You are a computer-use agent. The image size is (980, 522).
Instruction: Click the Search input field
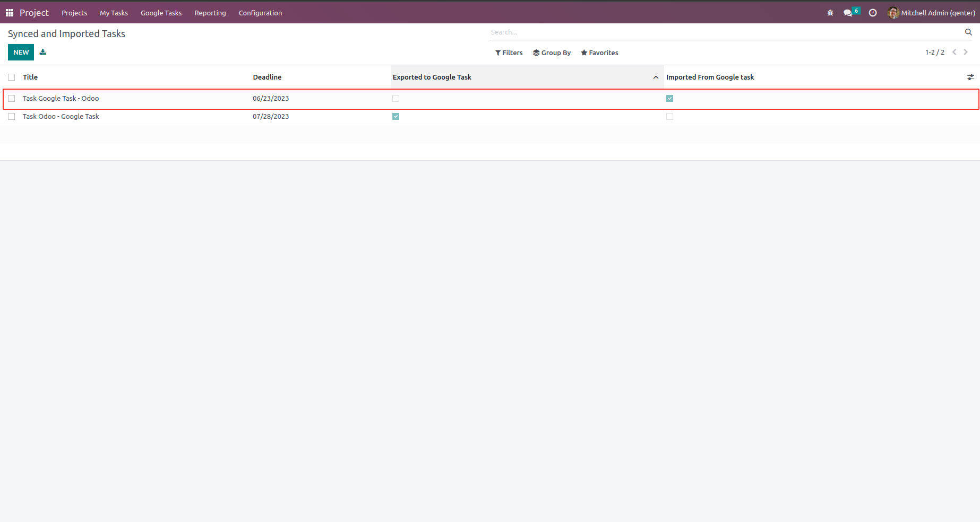tap(725, 32)
